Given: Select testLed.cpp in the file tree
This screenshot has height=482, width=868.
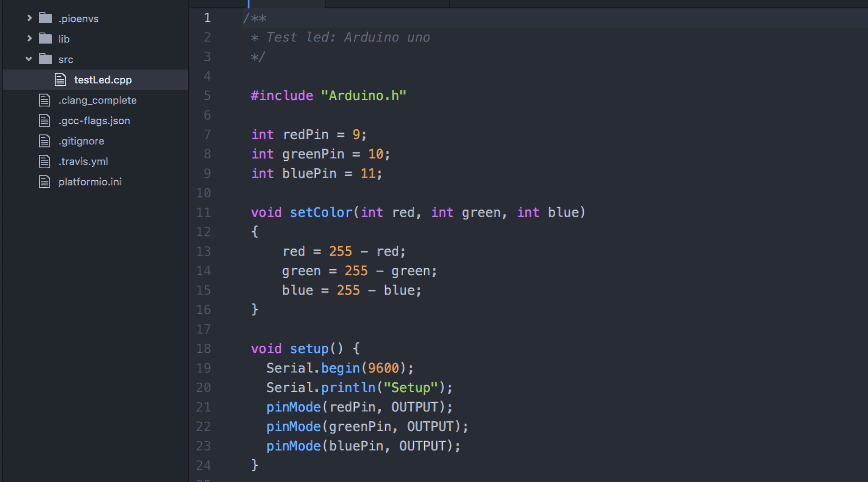Looking at the screenshot, I should click(x=102, y=80).
